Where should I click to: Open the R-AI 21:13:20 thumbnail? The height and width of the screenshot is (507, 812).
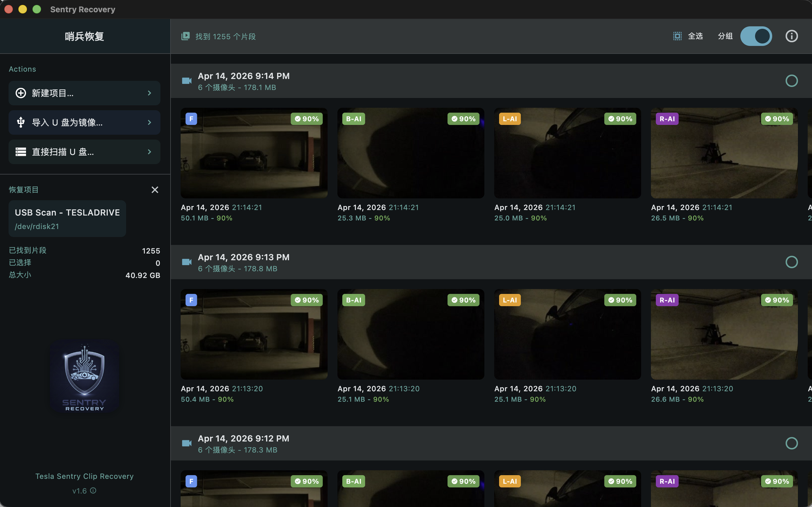coord(724,334)
